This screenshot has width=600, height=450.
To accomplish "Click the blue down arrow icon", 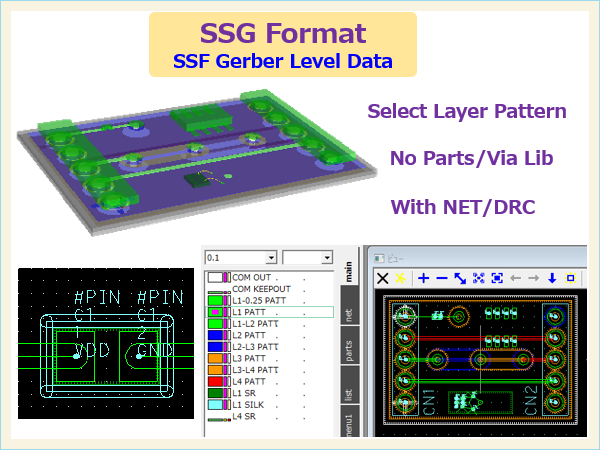I will pyautogui.click(x=551, y=278).
